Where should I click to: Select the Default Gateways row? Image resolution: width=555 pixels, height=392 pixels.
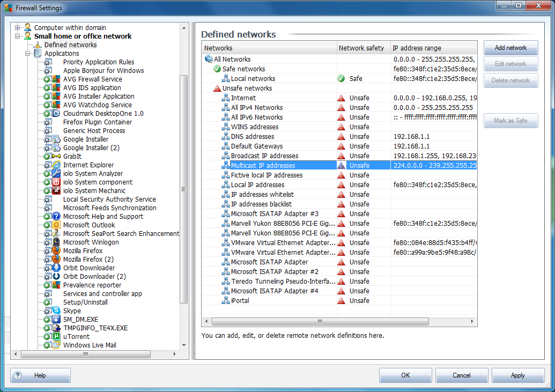click(x=339, y=146)
